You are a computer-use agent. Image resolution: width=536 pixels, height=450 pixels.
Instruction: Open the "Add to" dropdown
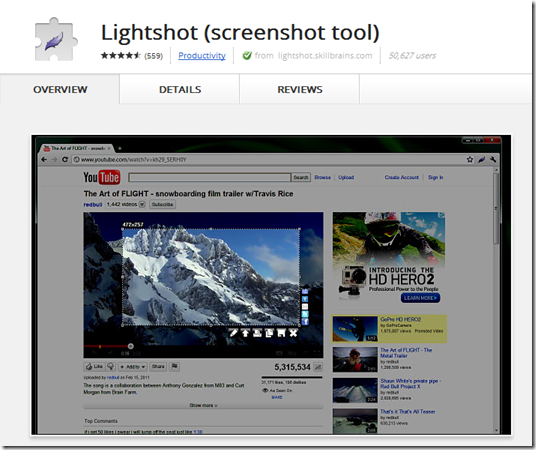coord(133,367)
